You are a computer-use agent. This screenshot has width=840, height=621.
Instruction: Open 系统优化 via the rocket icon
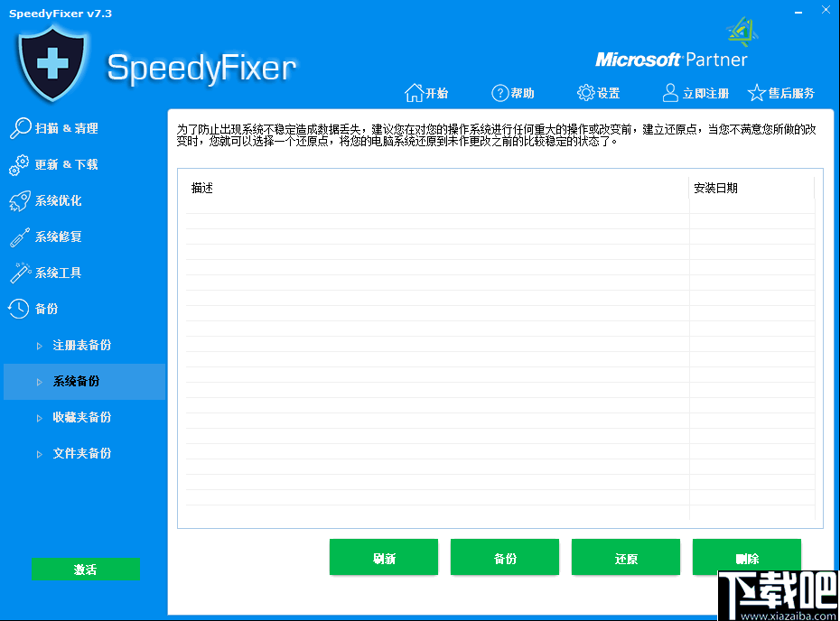tap(19, 200)
